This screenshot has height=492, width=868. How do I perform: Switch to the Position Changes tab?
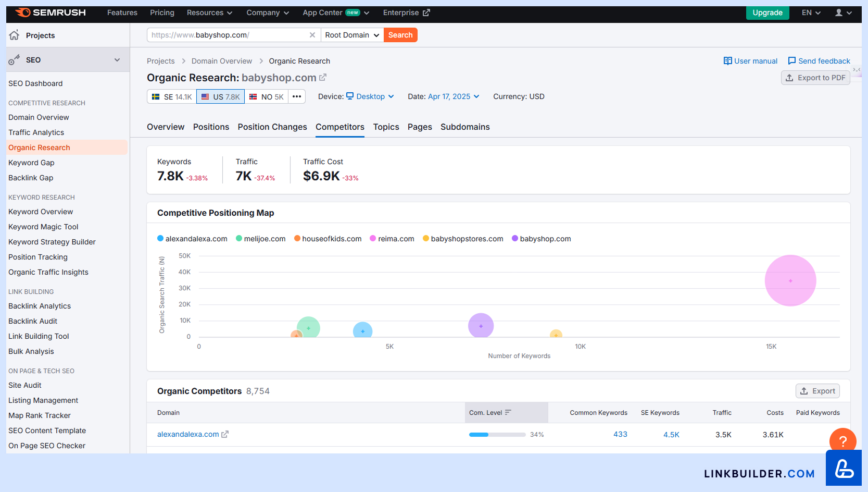tap(272, 127)
